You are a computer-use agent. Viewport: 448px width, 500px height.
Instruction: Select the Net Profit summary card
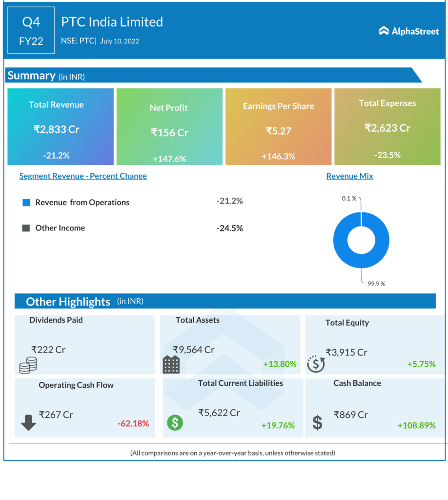tap(169, 127)
